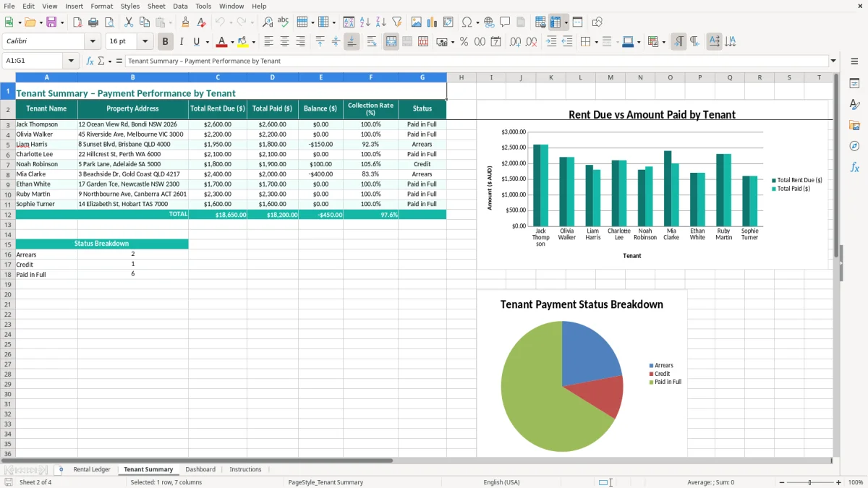Open sidebar Gallery deck icon
This screenshot has height=488, width=868.
(854, 126)
